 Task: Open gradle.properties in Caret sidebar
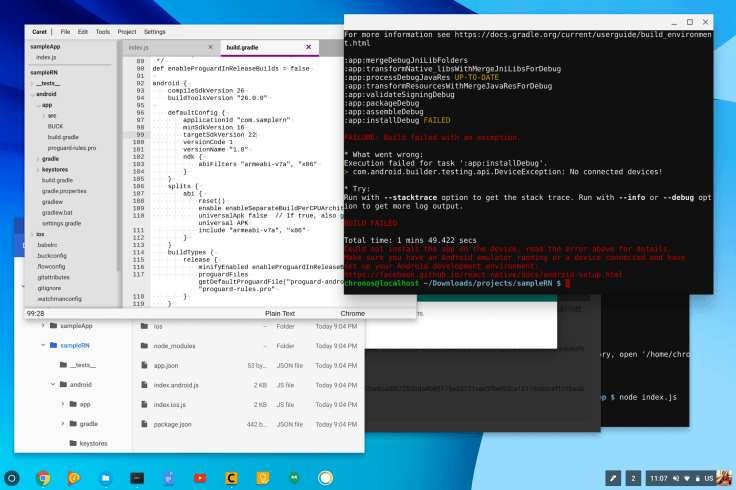[65, 190]
